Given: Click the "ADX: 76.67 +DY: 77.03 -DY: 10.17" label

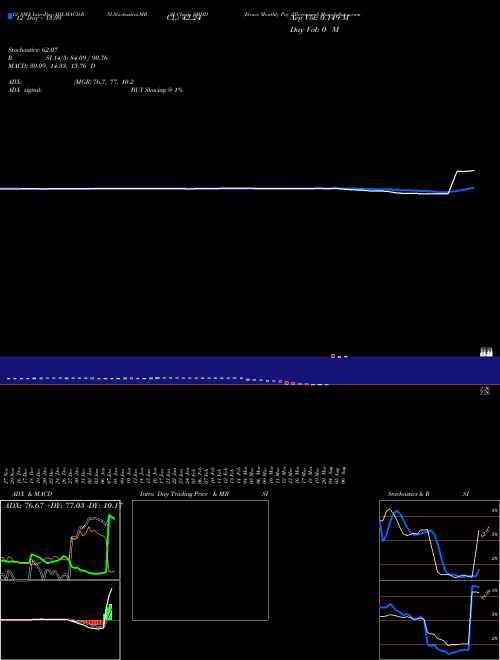Looking at the screenshot, I should click(63, 505).
